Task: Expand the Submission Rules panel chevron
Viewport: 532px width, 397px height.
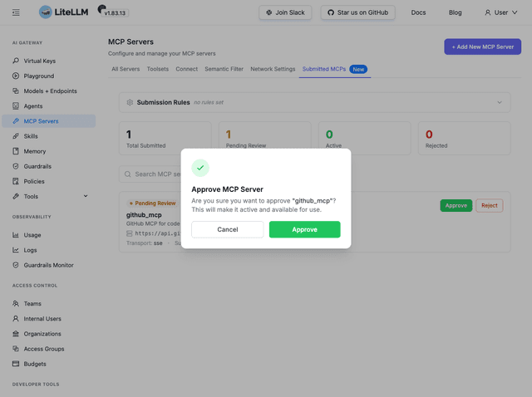Action: tap(500, 102)
